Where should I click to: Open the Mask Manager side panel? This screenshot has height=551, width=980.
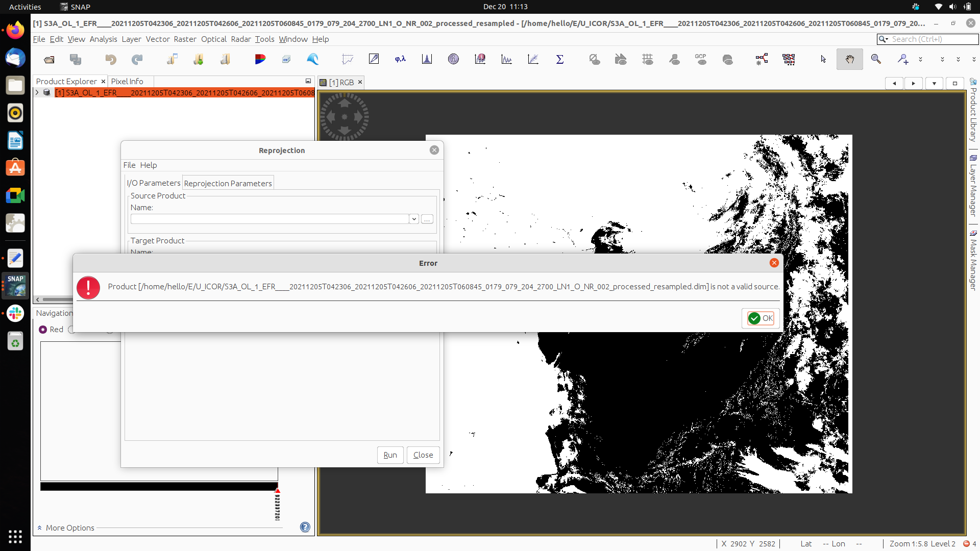point(973,260)
